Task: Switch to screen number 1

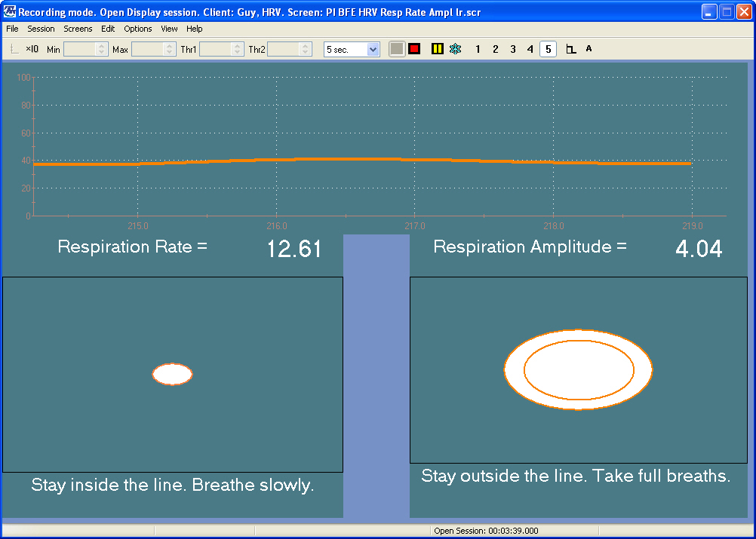Action: tap(478, 49)
